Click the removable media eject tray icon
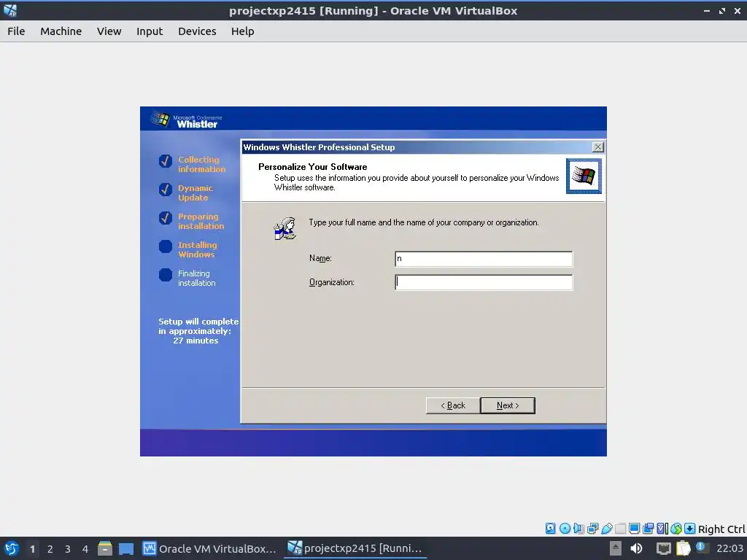The height and width of the screenshot is (560, 747). pyautogui.click(x=616, y=548)
